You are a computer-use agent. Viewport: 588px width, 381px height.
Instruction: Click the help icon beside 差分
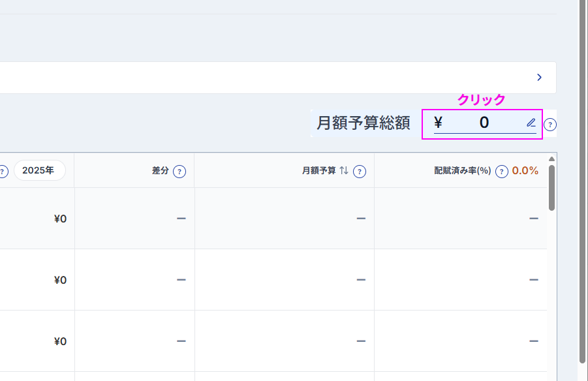pos(179,172)
